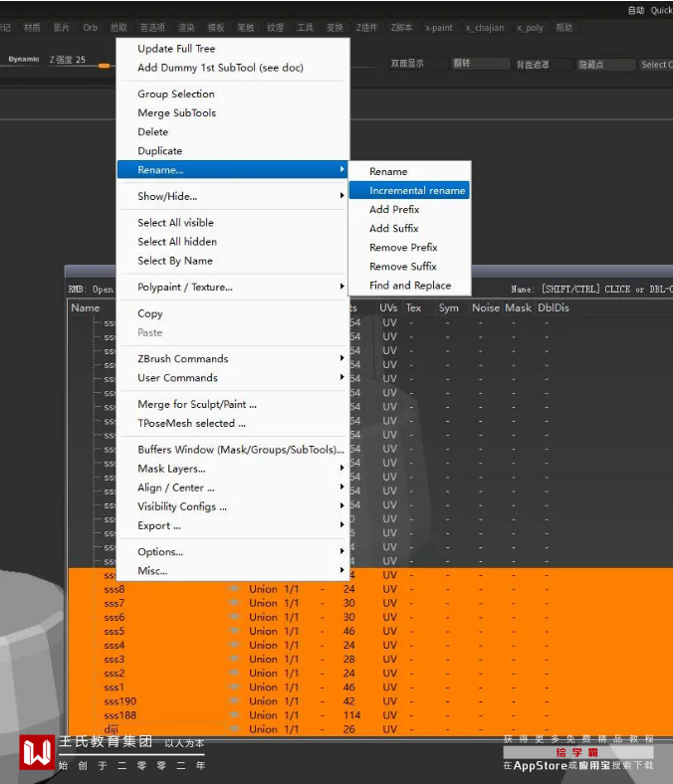Hide the sss6 subtool via eye icon
This screenshot has height=784, width=673.
click(233, 617)
